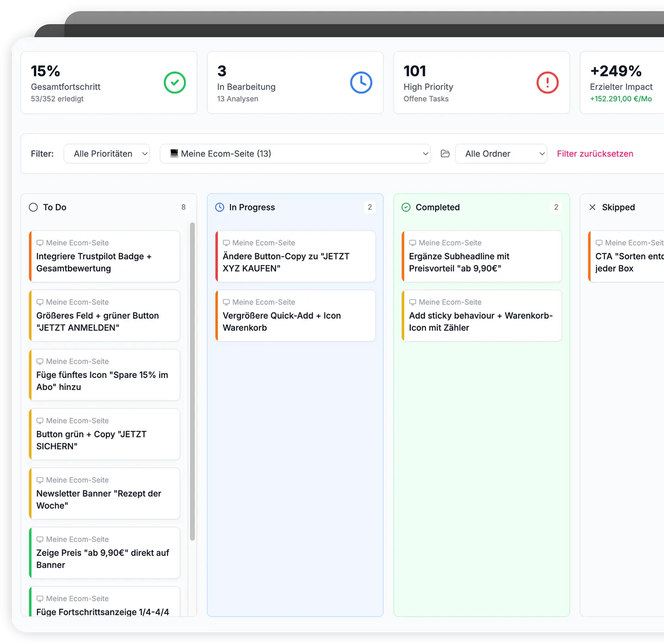This screenshot has height=644, width=664.
Task: Click the clock icon in the In Progress header
Action: click(219, 207)
